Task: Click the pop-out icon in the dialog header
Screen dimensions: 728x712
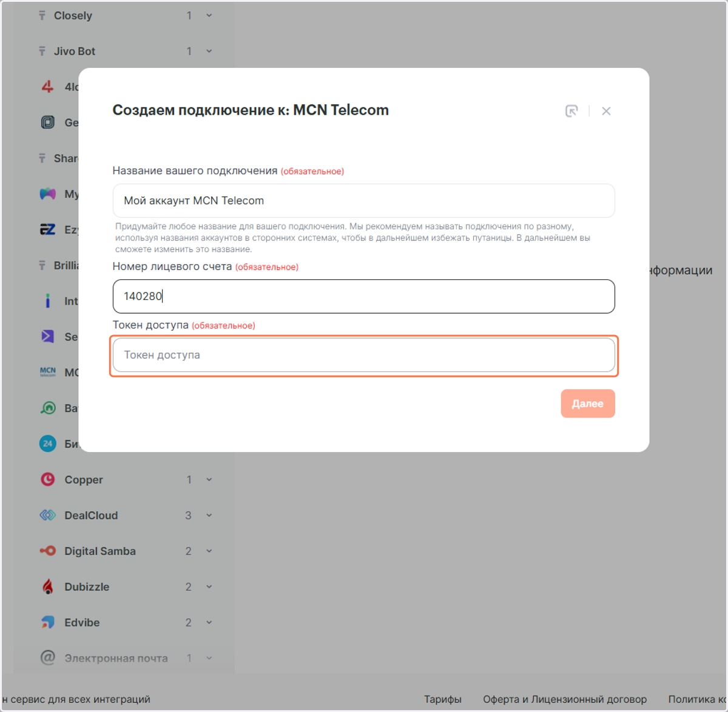Action: [571, 111]
